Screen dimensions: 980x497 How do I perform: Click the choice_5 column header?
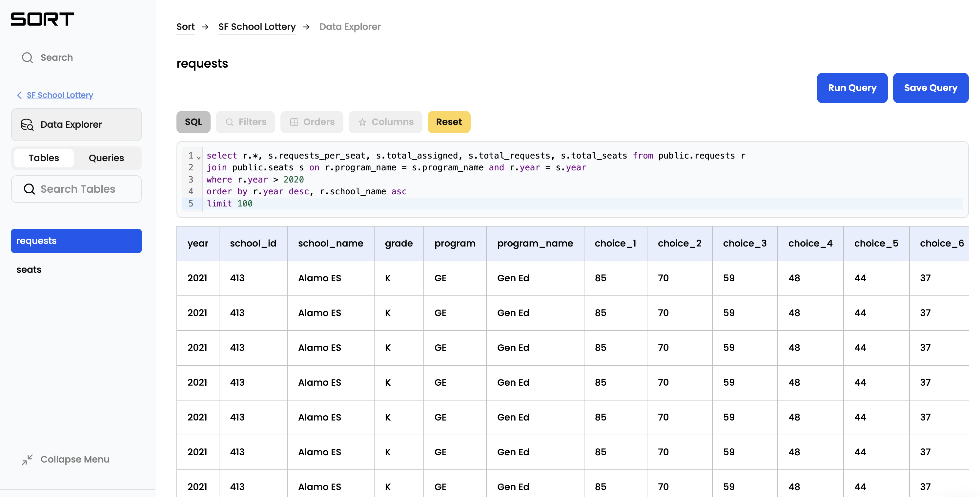click(x=876, y=243)
